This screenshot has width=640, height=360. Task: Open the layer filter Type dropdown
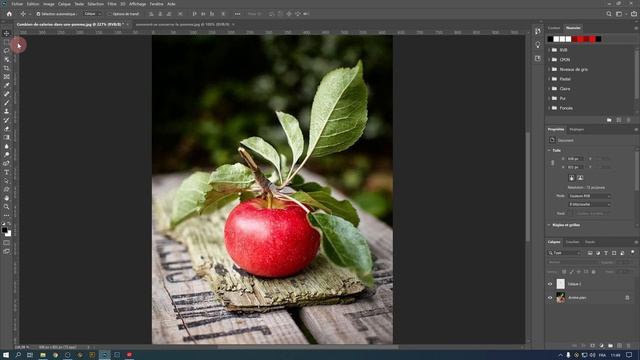[565, 253]
